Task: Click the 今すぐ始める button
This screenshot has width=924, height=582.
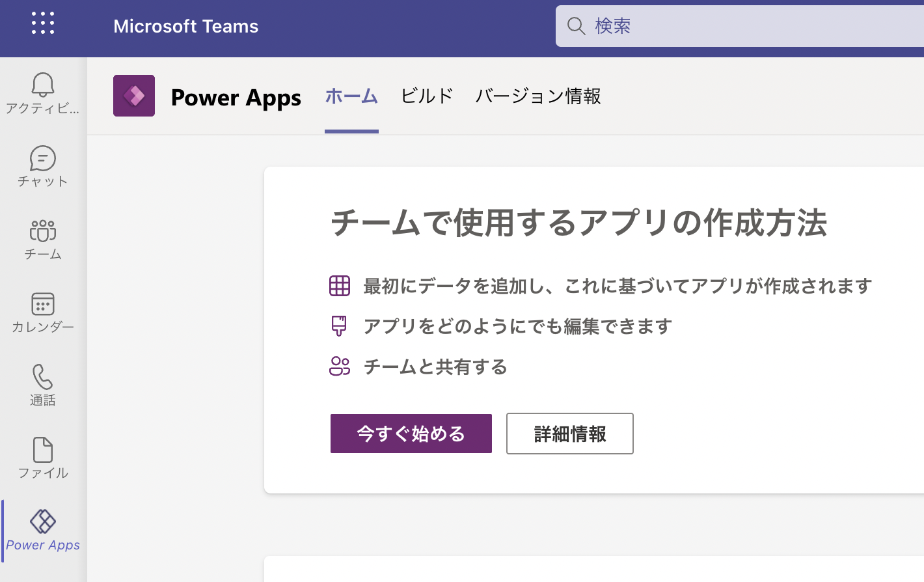Action: click(411, 434)
